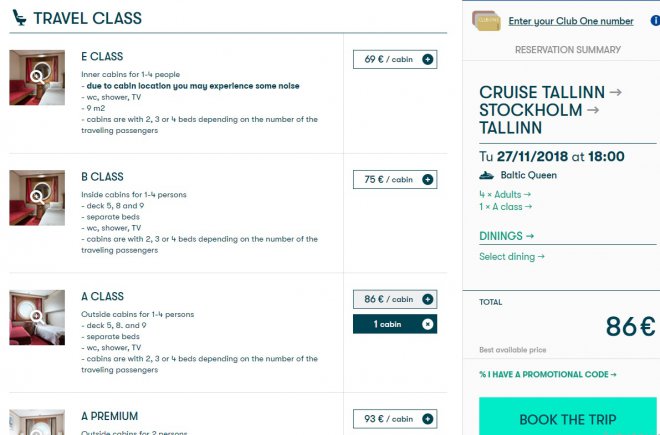Zoom the A Class cabin photo
660x435 pixels.
[37, 316]
